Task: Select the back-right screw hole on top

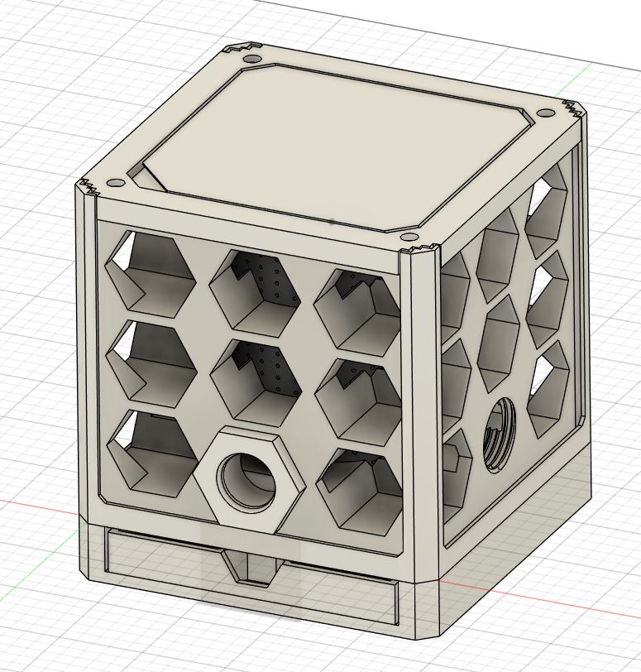Action: click(x=544, y=113)
